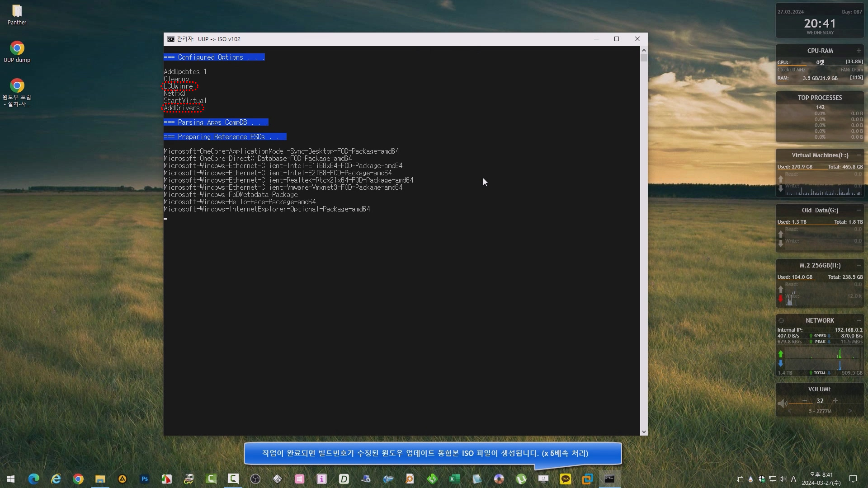The height and width of the screenshot is (488, 868).
Task: Click the volume level bar in VOLUME widget
Action: tap(825, 404)
